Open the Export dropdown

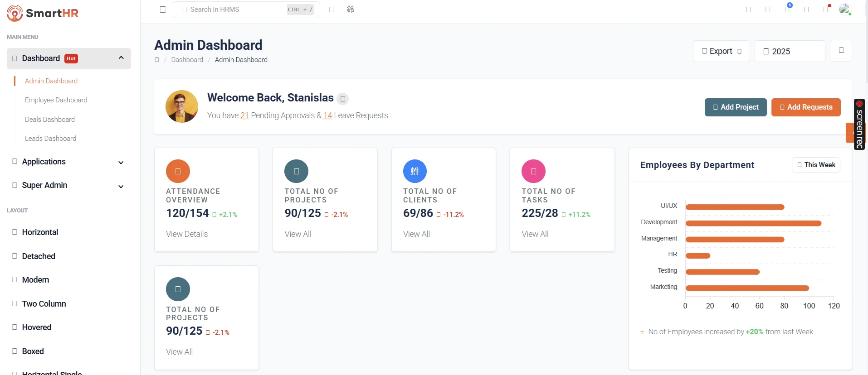click(721, 51)
